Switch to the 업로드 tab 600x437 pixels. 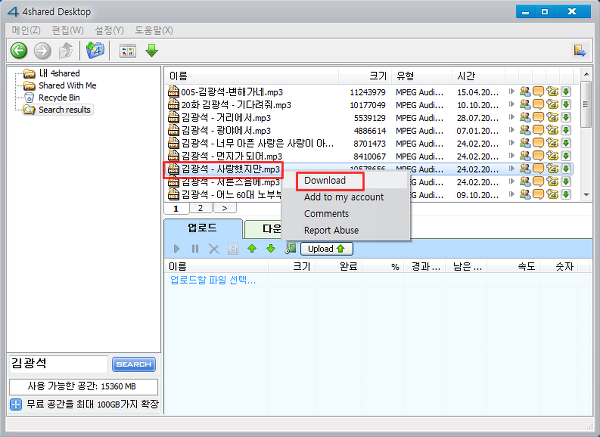pyautogui.click(x=203, y=228)
